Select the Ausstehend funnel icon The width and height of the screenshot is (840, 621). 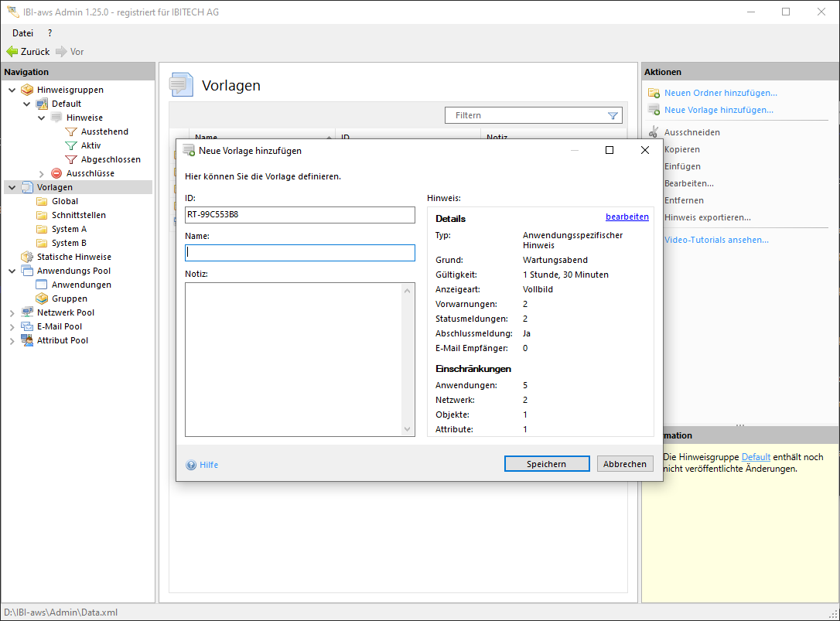(x=71, y=131)
